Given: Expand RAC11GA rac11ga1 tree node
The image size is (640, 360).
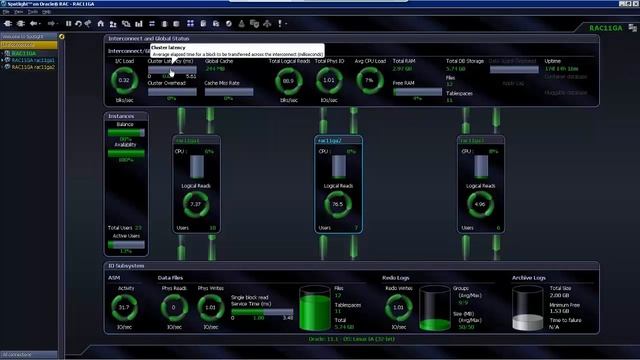Looking at the screenshot, I should (x=2, y=60).
